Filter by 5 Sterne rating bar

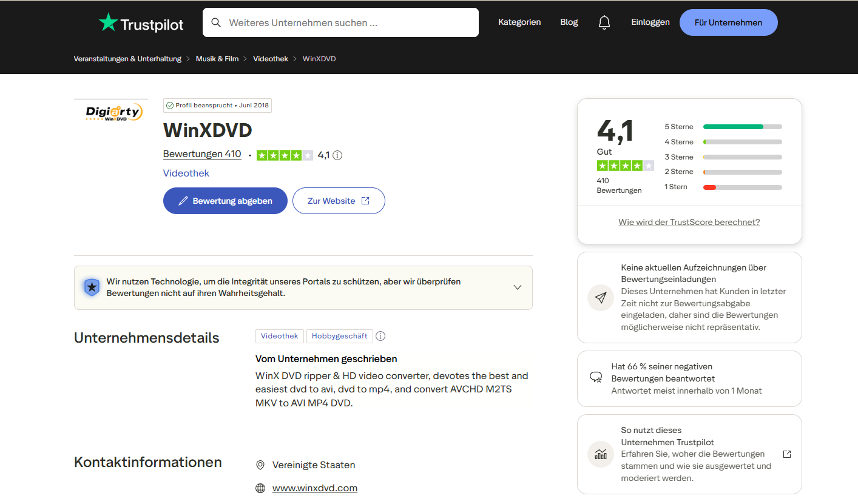(x=723, y=127)
